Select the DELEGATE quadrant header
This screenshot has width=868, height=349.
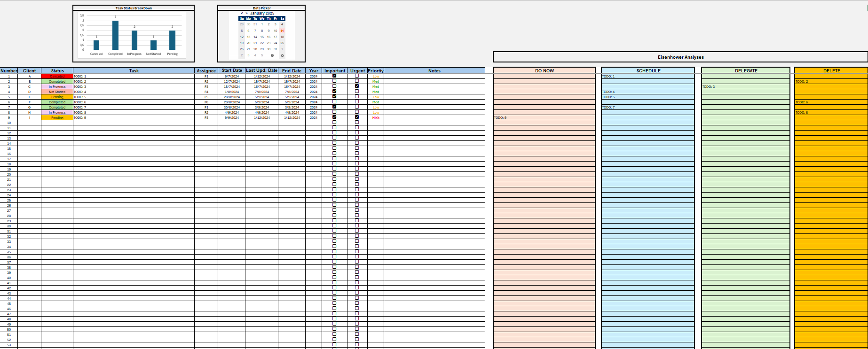pyautogui.click(x=746, y=71)
